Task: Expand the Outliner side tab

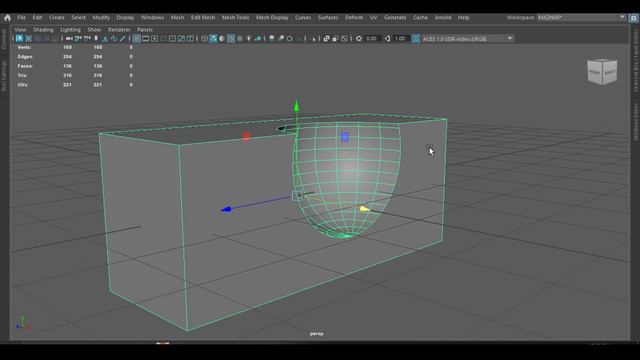Action: 4,39
